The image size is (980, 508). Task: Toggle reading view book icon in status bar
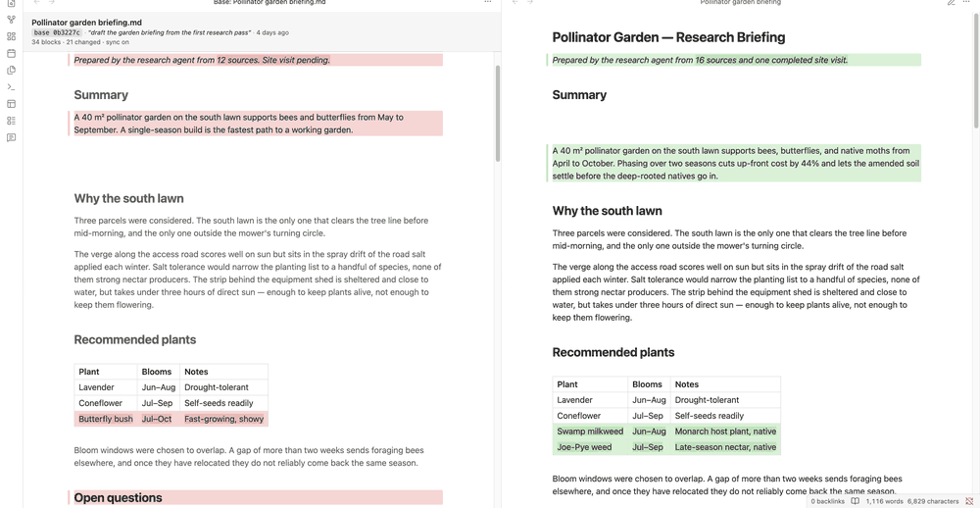[x=855, y=501]
